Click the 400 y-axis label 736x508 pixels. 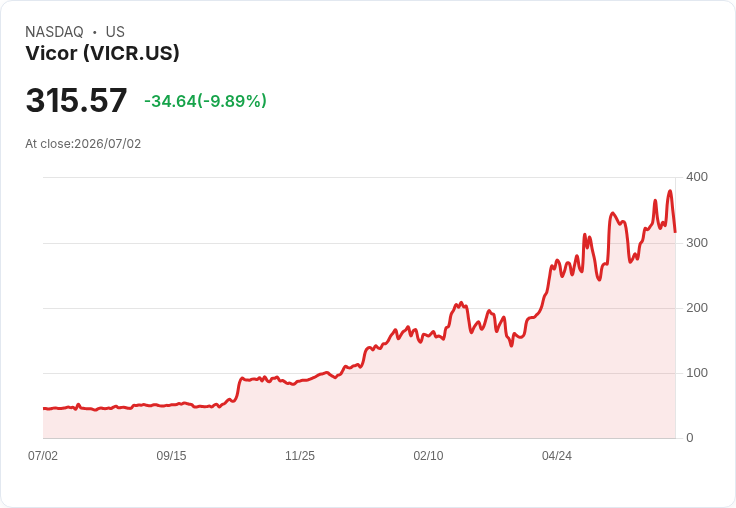[x=697, y=177]
